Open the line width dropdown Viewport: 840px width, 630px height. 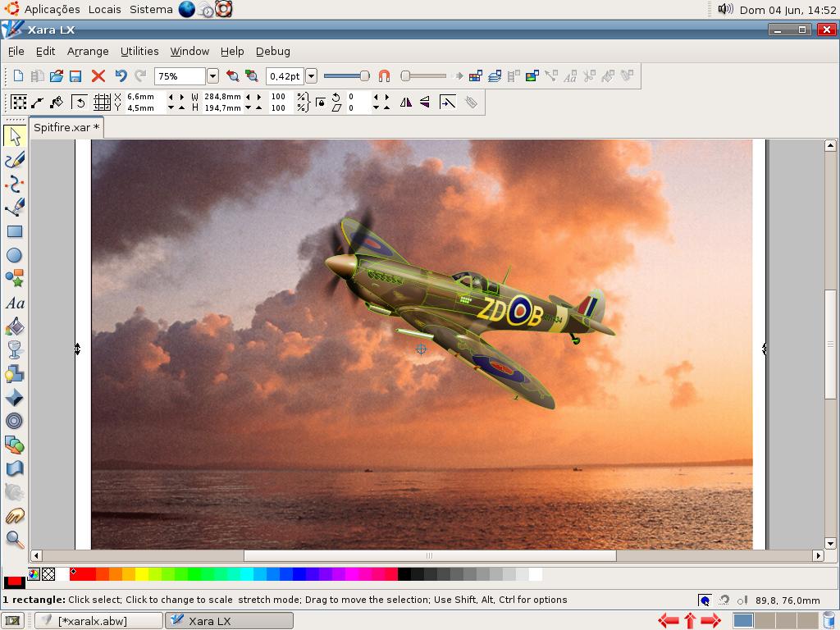pos(311,76)
